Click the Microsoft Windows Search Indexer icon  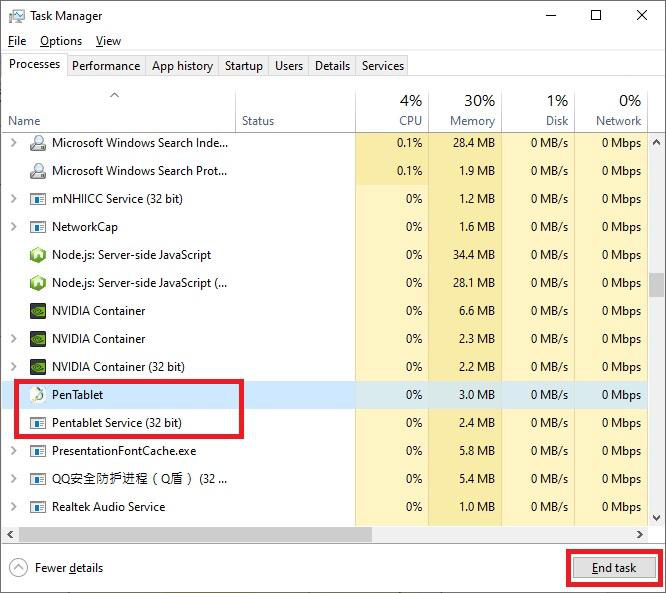[x=38, y=143]
